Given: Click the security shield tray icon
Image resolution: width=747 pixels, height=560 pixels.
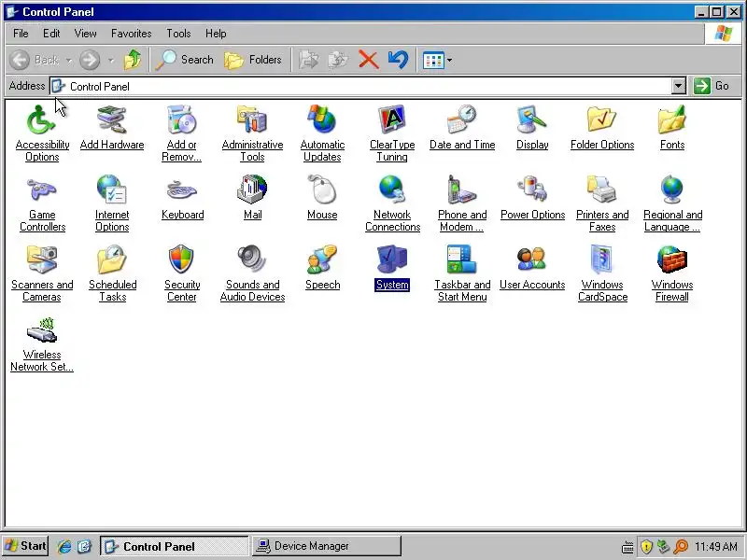Looking at the screenshot, I should (646, 546).
